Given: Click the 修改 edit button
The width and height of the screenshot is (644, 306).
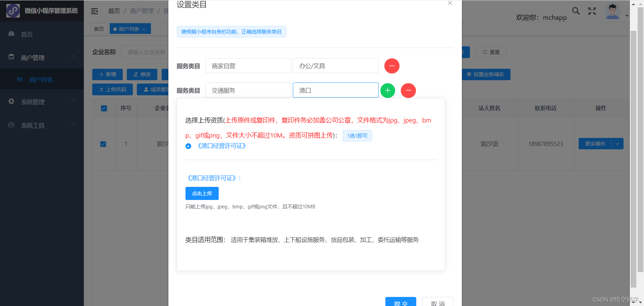Looking at the screenshot, I should pyautogui.click(x=142, y=74).
